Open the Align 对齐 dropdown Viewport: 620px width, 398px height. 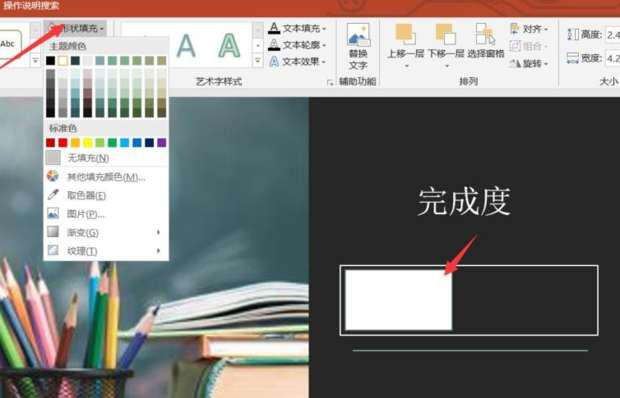[529, 29]
